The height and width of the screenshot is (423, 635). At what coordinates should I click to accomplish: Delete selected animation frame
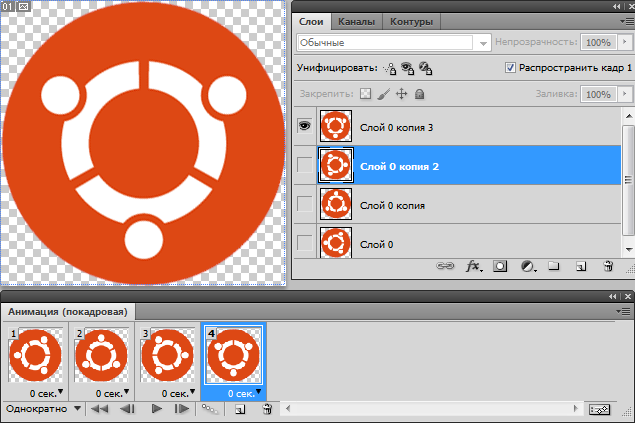point(267,409)
